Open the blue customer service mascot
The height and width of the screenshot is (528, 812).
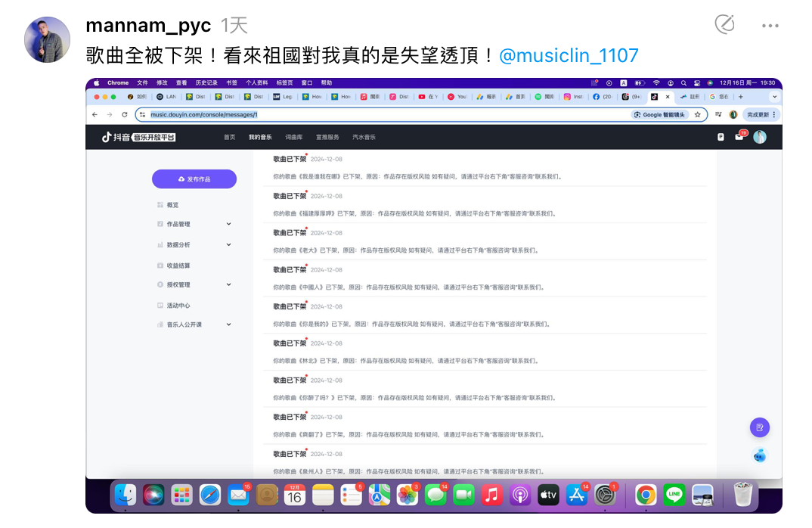click(760, 456)
